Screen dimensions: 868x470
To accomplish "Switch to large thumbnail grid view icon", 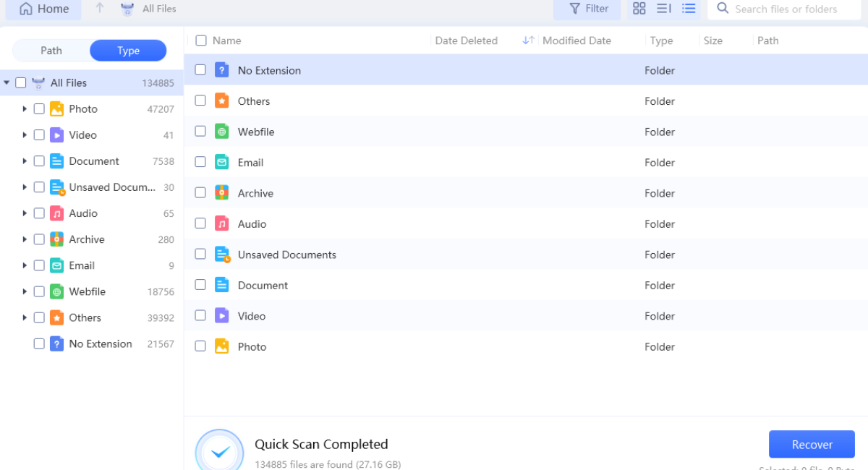I will pos(639,9).
